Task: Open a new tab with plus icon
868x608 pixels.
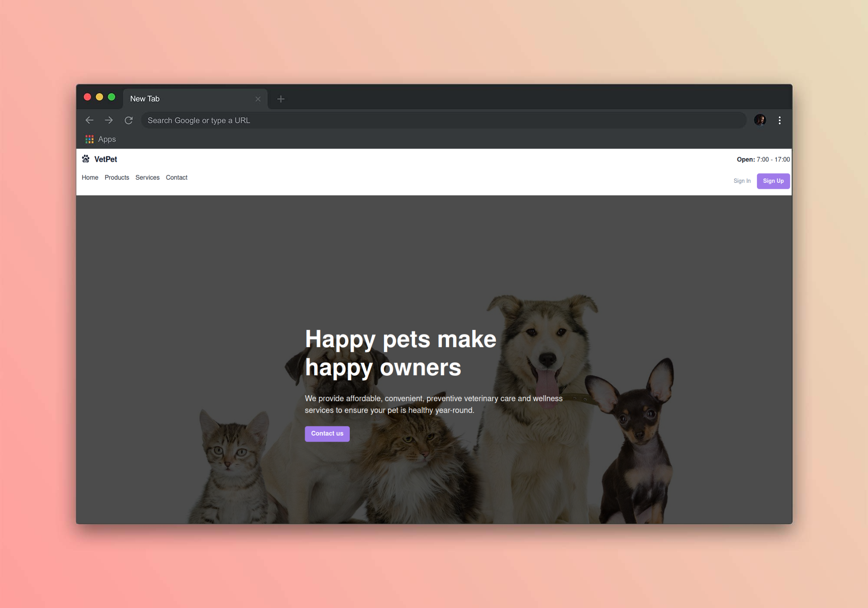Action: [x=281, y=99]
